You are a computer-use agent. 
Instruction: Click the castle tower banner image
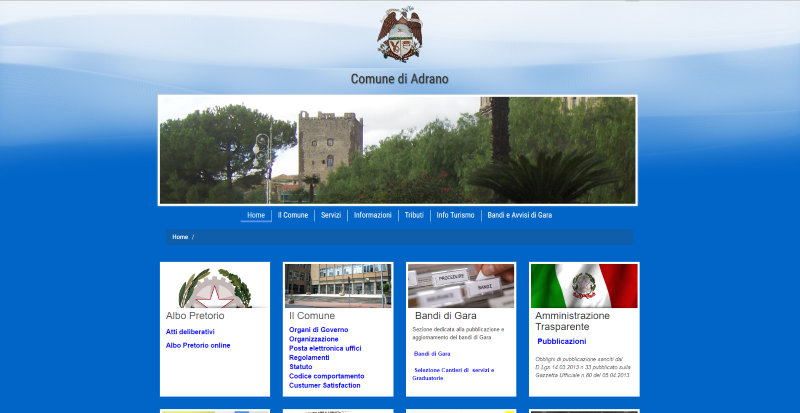point(398,150)
